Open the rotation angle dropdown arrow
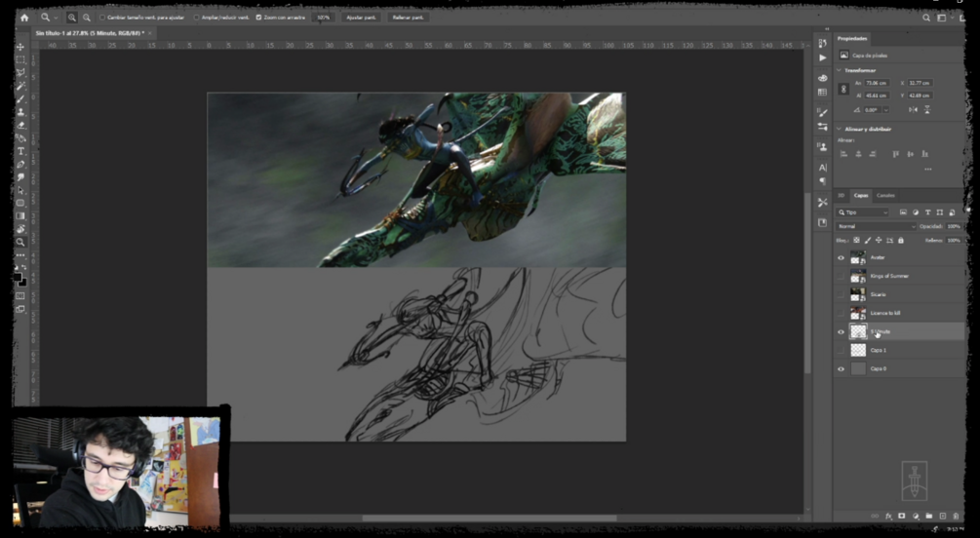980x538 pixels. pyautogui.click(x=885, y=110)
